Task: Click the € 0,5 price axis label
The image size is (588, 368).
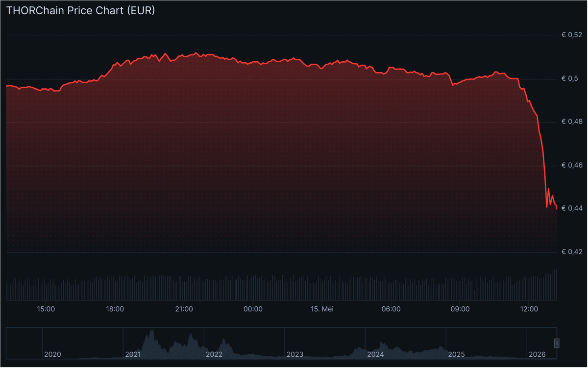Action: point(570,78)
